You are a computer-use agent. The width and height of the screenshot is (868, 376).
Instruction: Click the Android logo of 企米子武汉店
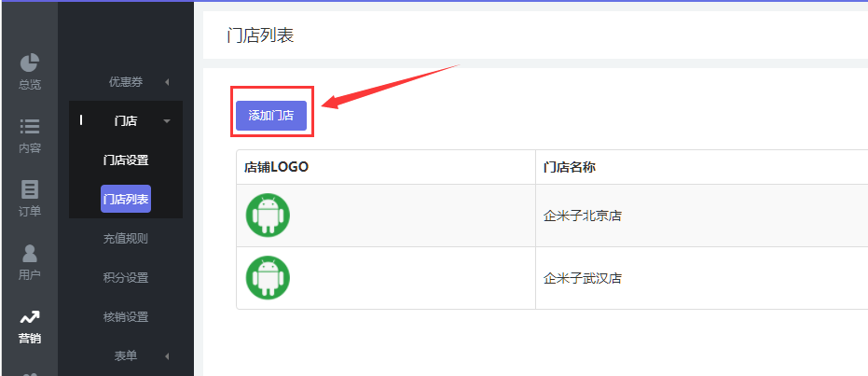pos(268,277)
